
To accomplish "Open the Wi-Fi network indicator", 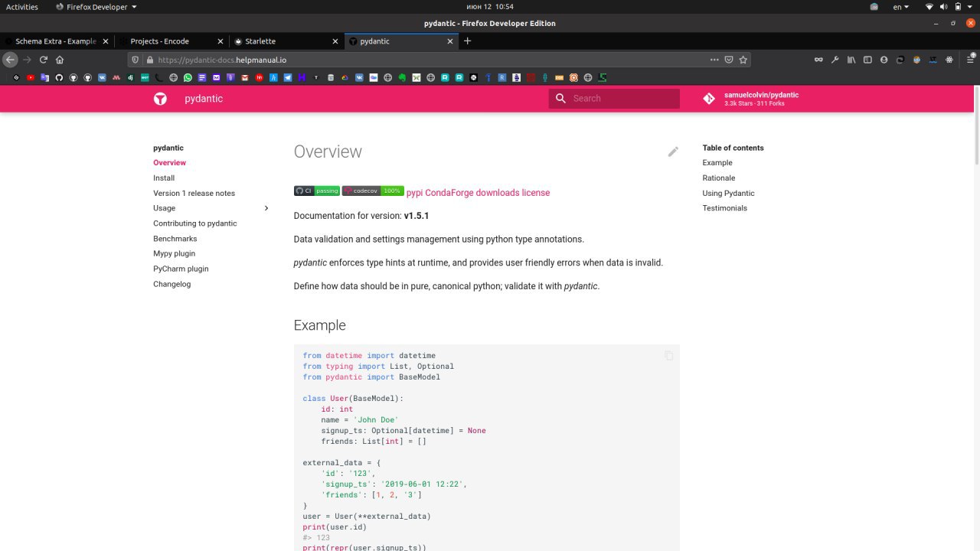I will pyautogui.click(x=929, y=7).
